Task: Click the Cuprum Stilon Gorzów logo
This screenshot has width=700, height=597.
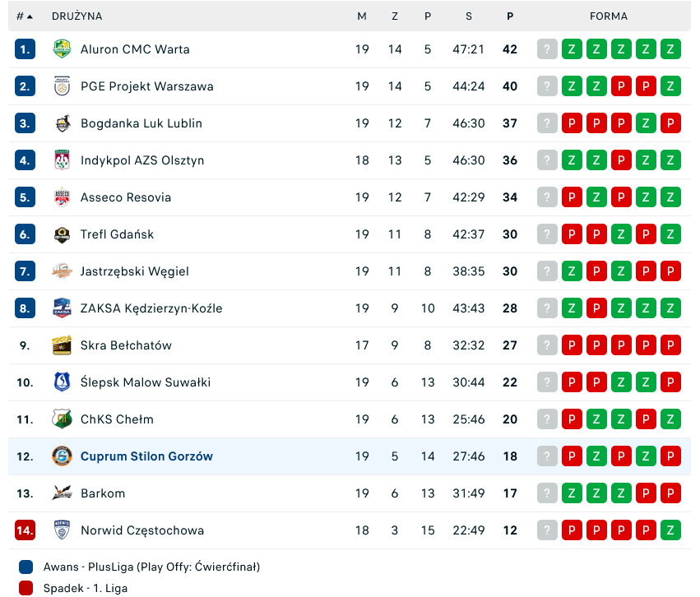Action: tap(62, 456)
